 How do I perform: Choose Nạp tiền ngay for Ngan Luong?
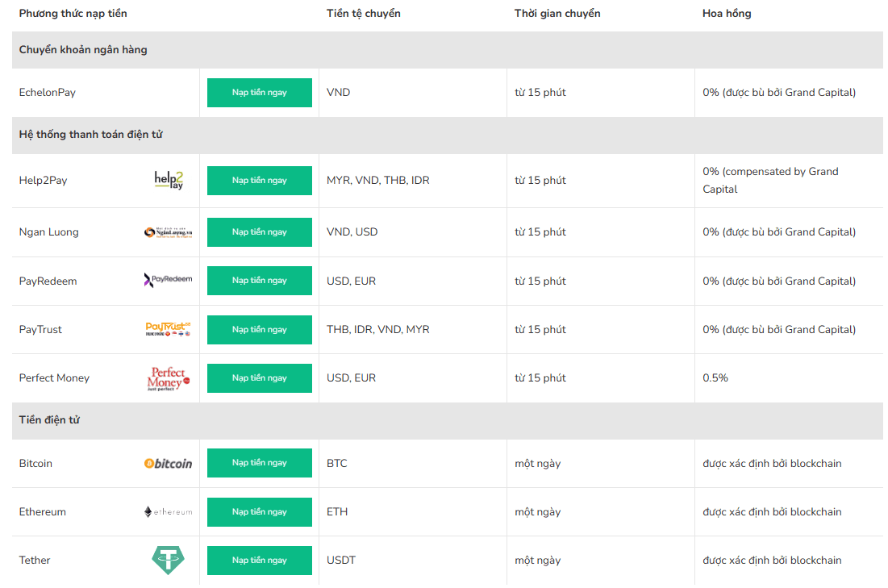pyautogui.click(x=260, y=231)
